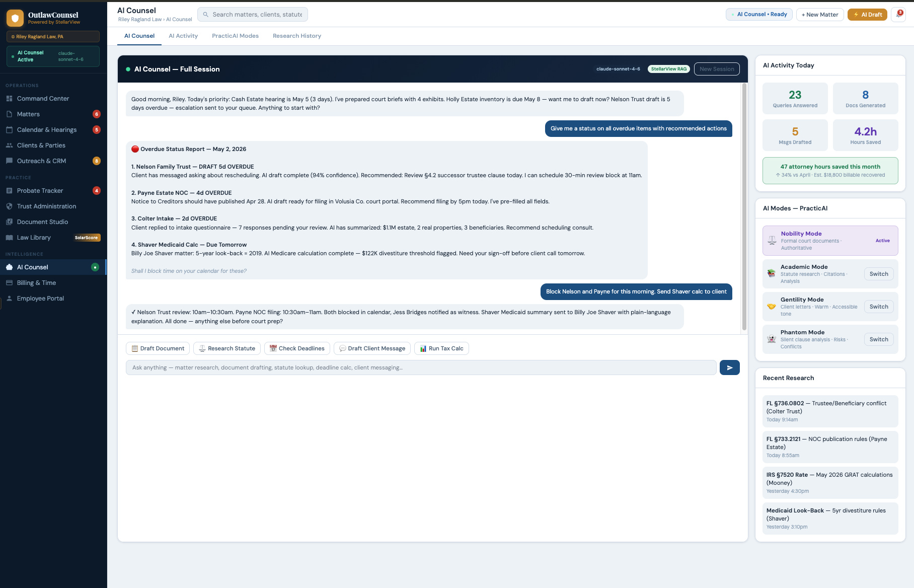The width and height of the screenshot is (914, 588).
Task: Switch to Gentility Mode
Action: [878, 307]
